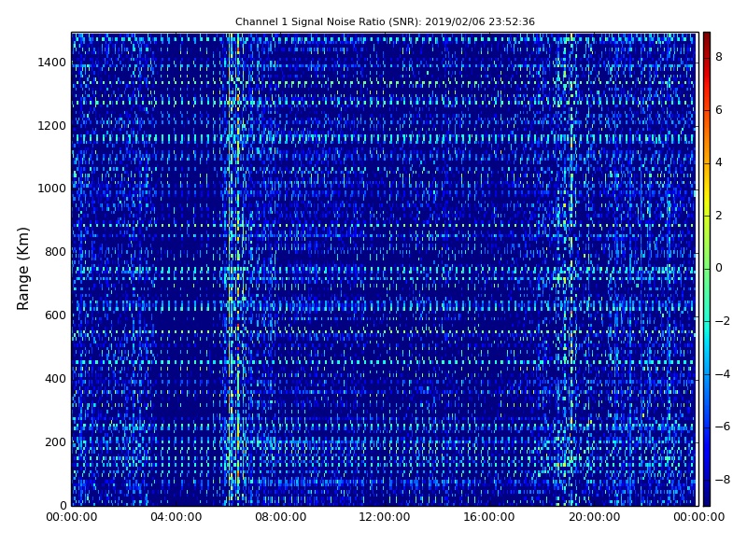Click the 1000 range tick label
Image resolution: width=747 pixels, height=560 pixels.
coord(52,189)
